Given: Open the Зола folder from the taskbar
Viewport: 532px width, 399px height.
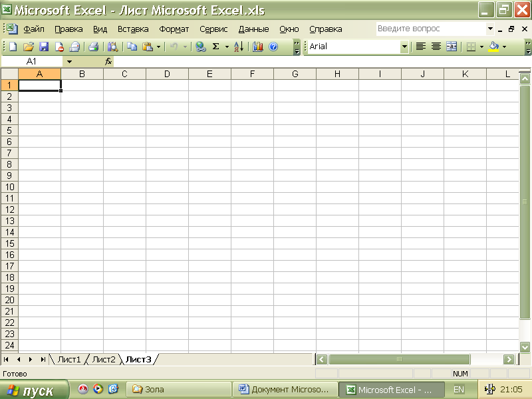Looking at the screenshot, I should click(178, 390).
